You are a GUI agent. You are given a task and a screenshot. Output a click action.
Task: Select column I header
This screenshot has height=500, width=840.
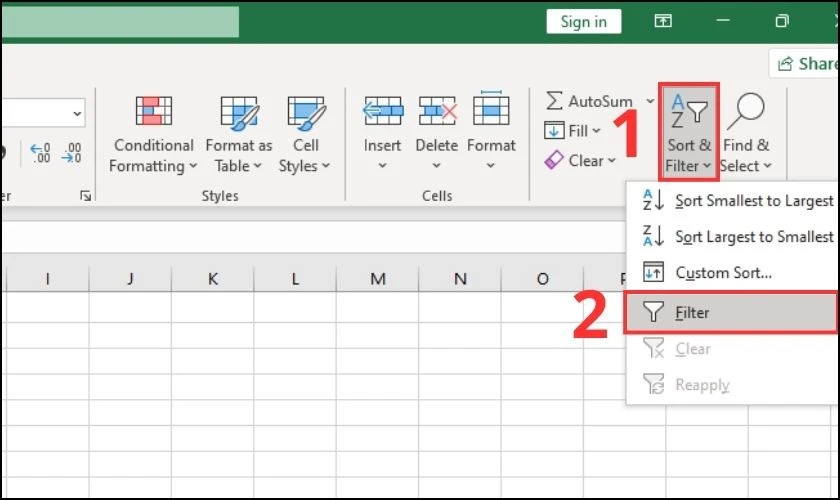click(x=48, y=278)
